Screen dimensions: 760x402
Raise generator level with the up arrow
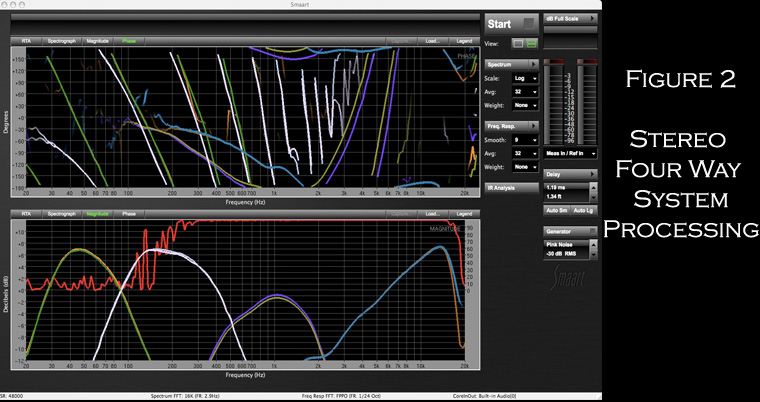(x=593, y=244)
